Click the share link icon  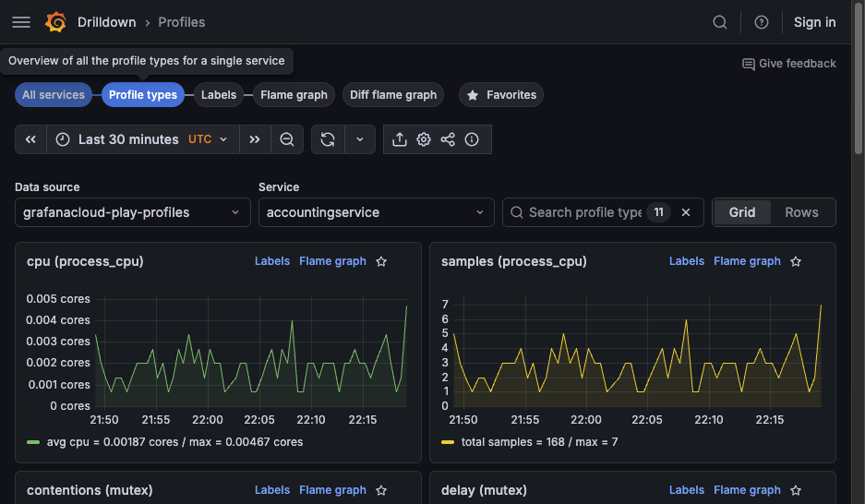click(x=448, y=139)
